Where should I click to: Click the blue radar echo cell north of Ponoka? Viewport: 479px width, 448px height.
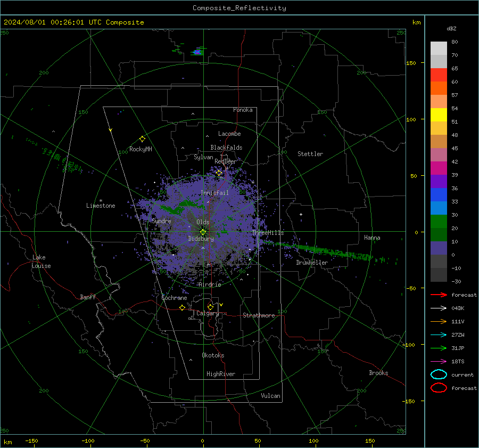pyautogui.click(x=197, y=52)
